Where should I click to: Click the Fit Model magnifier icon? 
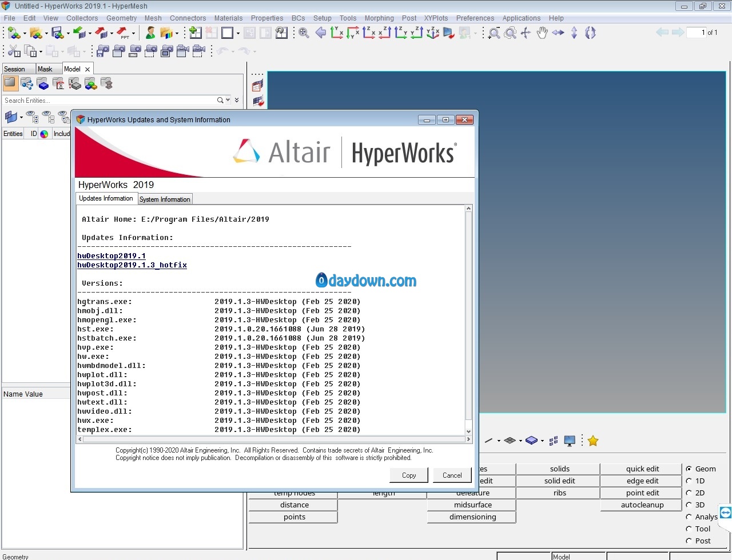pos(304,33)
